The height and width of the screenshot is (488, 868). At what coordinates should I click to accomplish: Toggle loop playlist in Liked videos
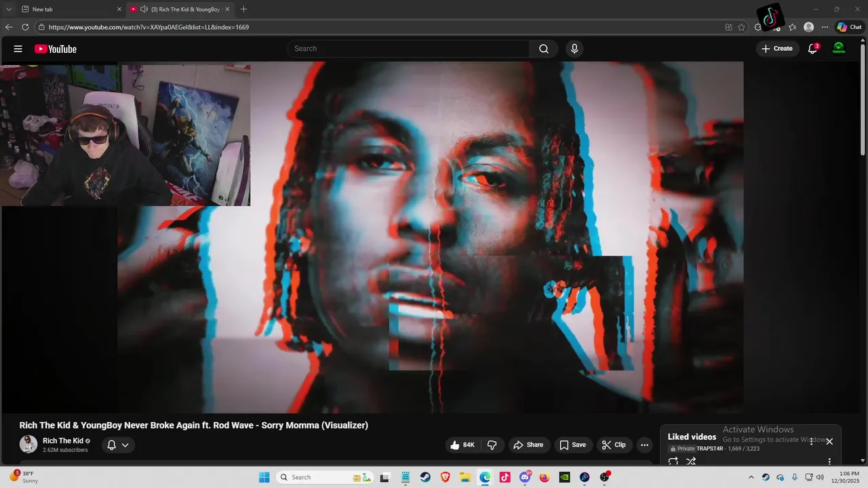pyautogui.click(x=673, y=462)
